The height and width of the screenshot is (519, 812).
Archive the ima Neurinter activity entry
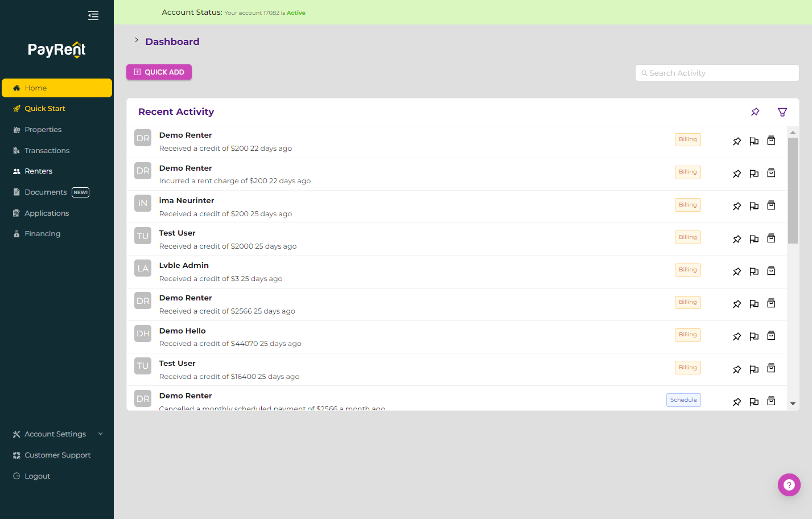(x=771, y=205)
